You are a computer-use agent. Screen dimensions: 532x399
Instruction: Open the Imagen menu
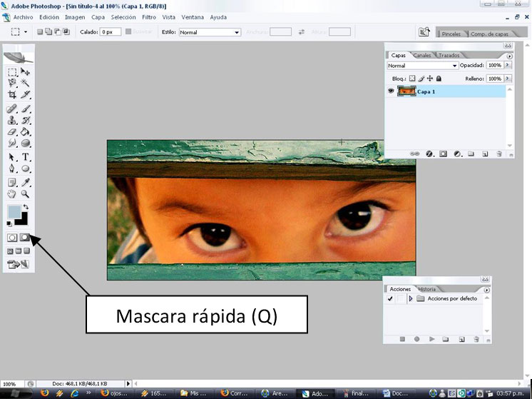click(x=75, y=17)
